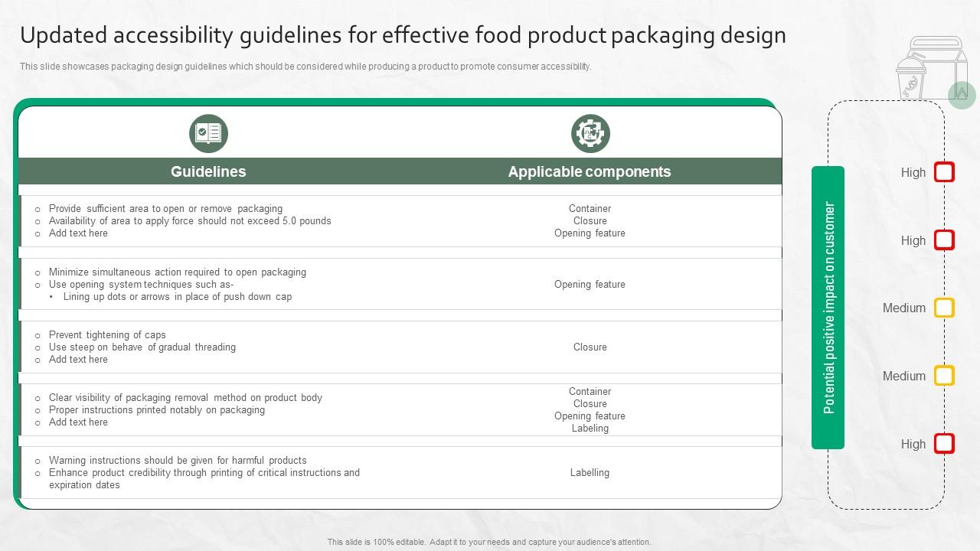
Task: Click 'Use steep on behave of gradual threading'
Action: (x=142, y=347)
